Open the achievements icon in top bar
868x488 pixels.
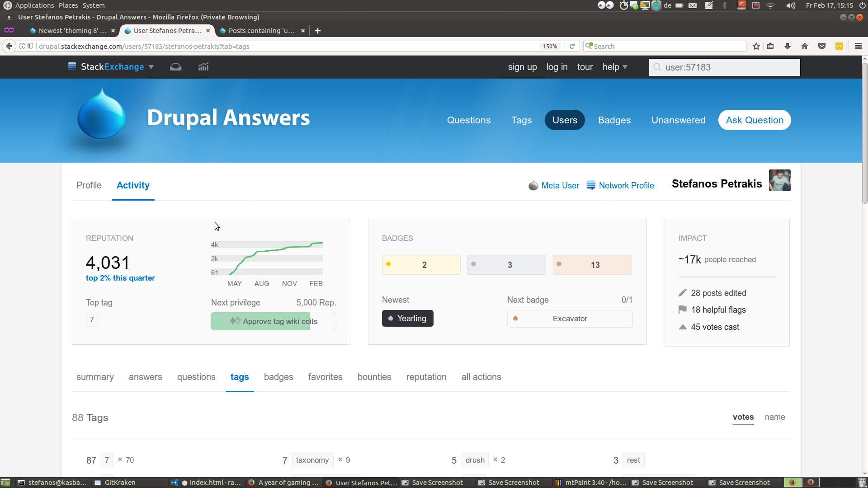click(203, 67)
